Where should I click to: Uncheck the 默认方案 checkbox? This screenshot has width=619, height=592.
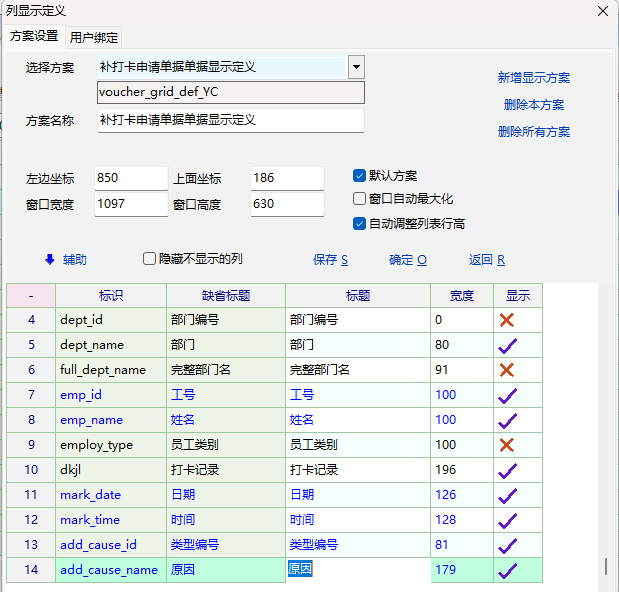click(360, 175)
